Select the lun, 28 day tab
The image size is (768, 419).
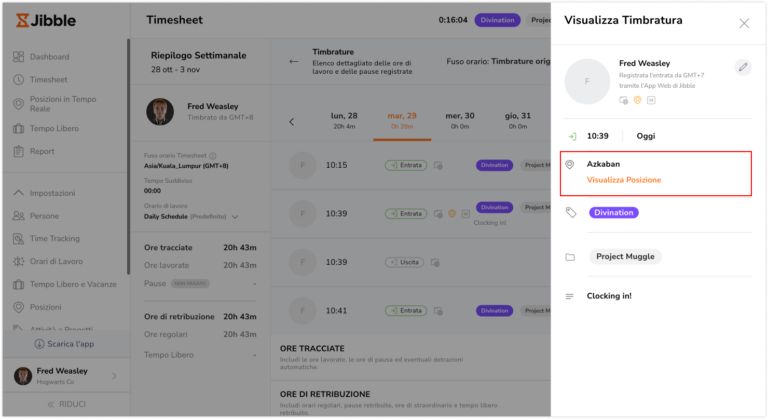344,120
